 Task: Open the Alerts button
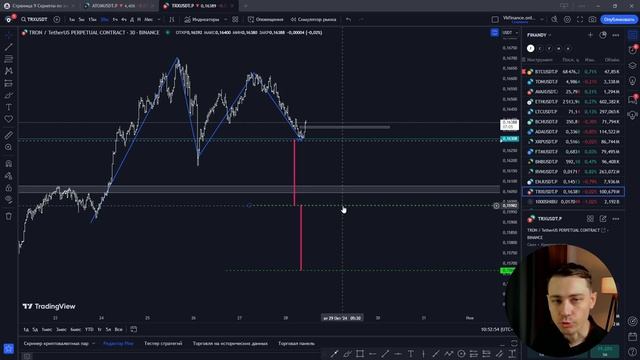266,20
